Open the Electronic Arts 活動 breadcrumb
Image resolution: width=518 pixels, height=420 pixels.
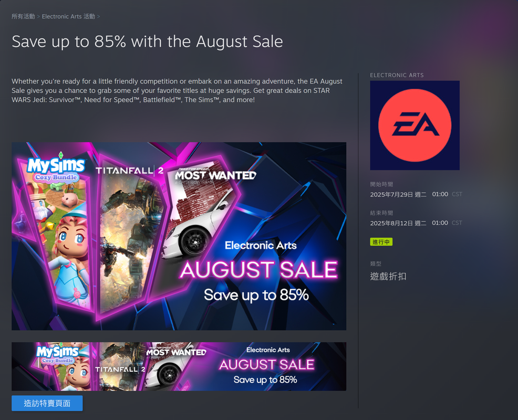[68, 16]
